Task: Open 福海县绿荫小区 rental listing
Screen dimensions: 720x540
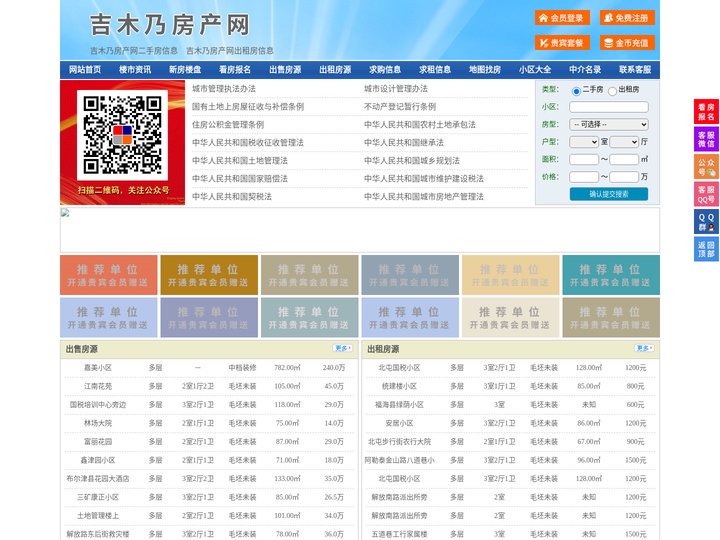Action: [x=399, y=405]
